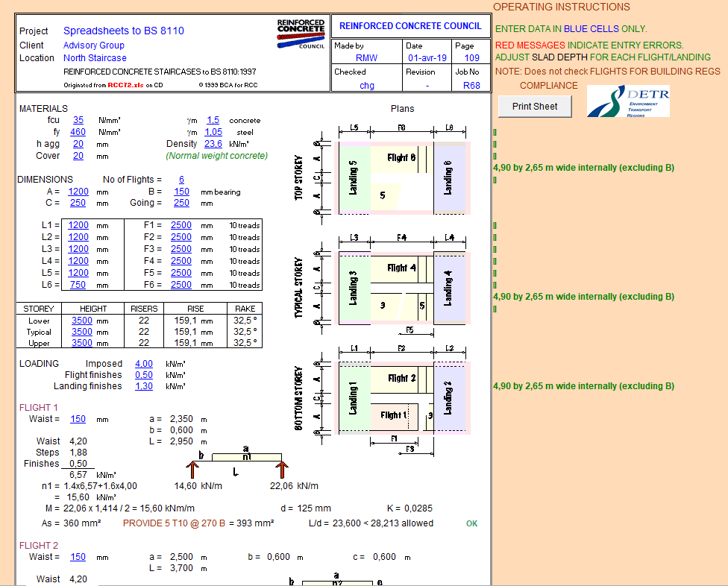Click the 'REINFORCED CONCRETE COUNCIL' title cell
Viewport: 728px width, 586px height.
pyautogui.click(x=410, y=26)
